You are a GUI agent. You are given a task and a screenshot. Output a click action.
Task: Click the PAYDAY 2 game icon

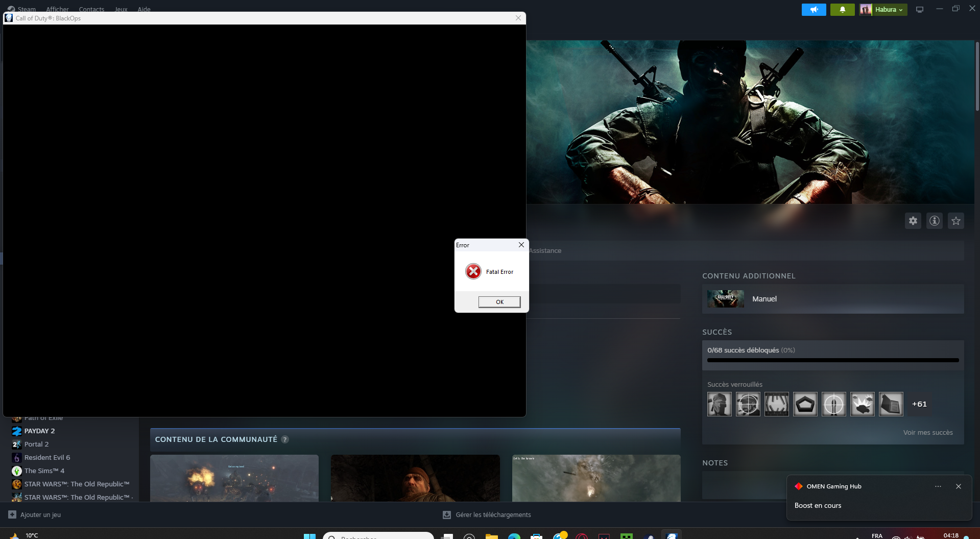17,431
